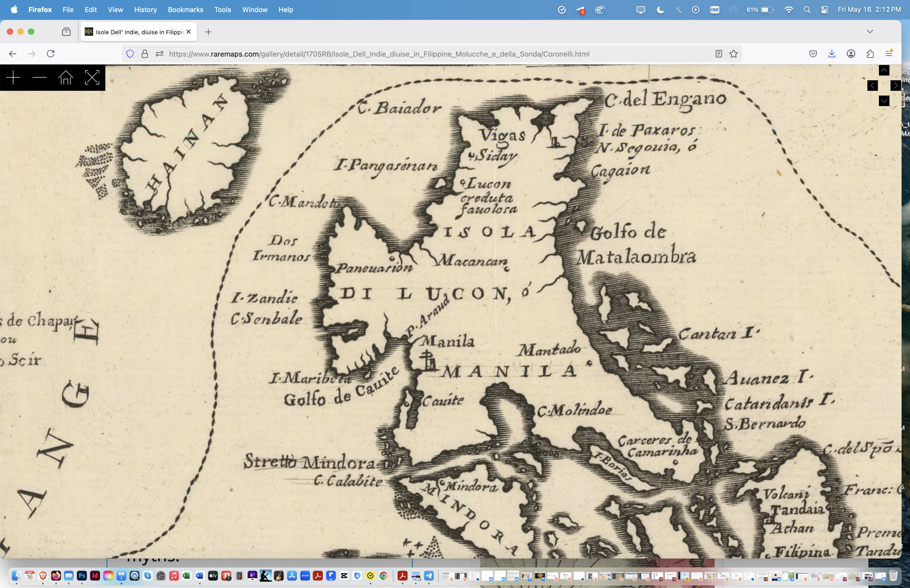Open the Apple menu
The width and height of the screenshot is (910, 588).
click(x=14, y=9)
